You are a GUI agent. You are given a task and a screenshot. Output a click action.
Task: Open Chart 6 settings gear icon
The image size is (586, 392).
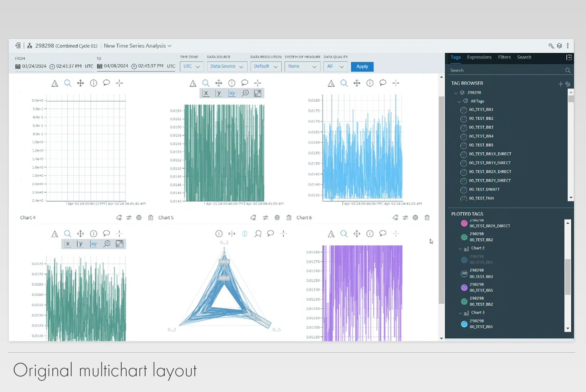click(415, 218)
